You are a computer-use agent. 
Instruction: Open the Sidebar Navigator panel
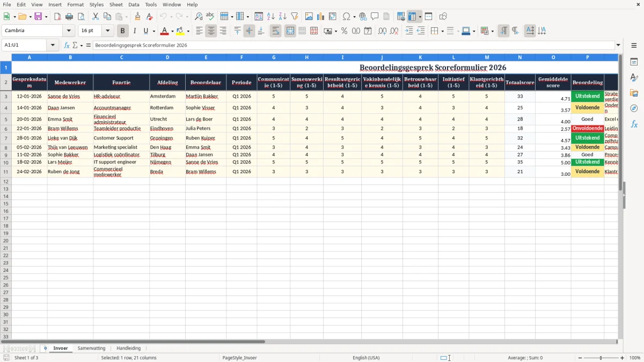click(x=634, y=108)
